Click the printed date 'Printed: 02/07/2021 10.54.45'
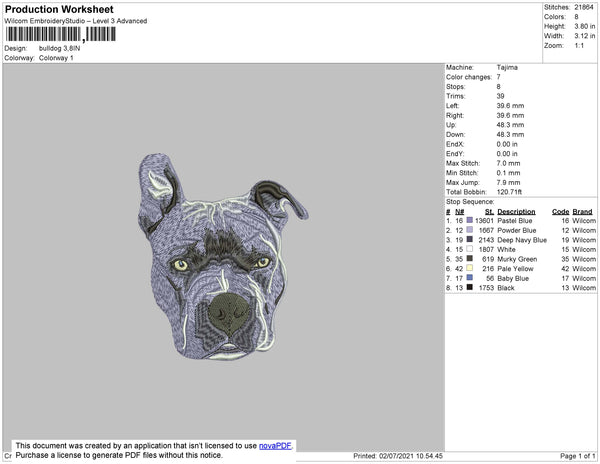Screen dimensions: 600x464 398,456
